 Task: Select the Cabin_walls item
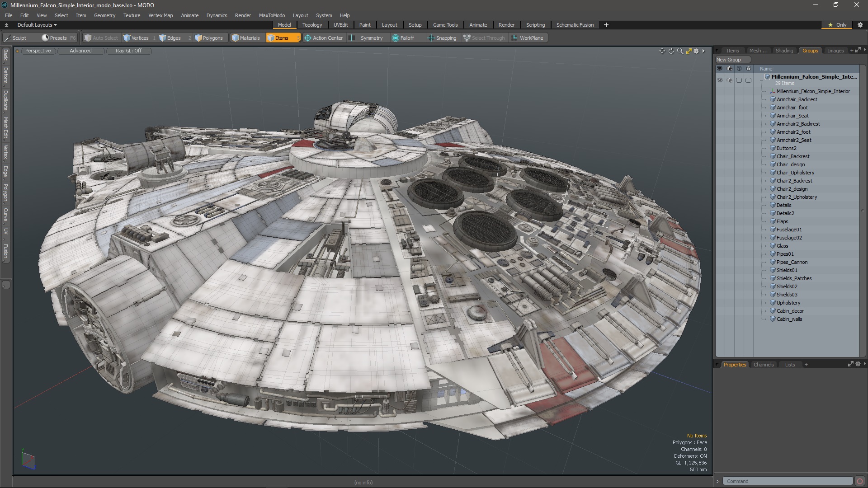pos(789,319)
